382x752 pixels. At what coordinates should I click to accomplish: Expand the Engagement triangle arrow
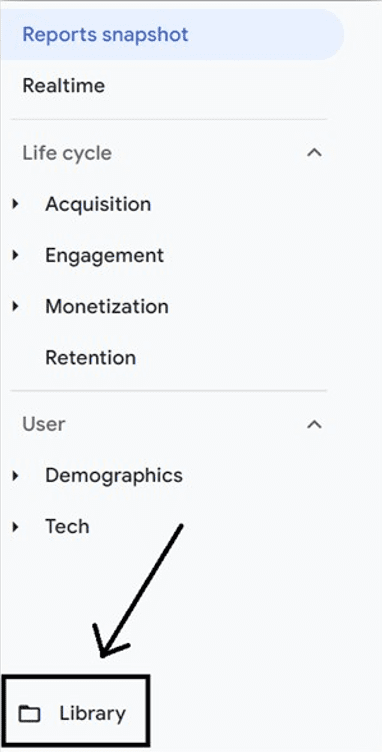pyautogui.click(x=16, y=255)
